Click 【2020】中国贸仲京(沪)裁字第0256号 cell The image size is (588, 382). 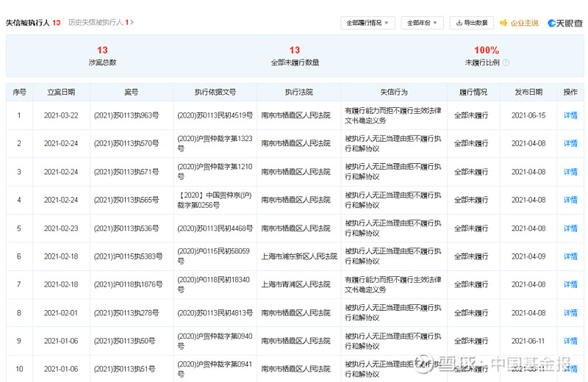point(215,200)
